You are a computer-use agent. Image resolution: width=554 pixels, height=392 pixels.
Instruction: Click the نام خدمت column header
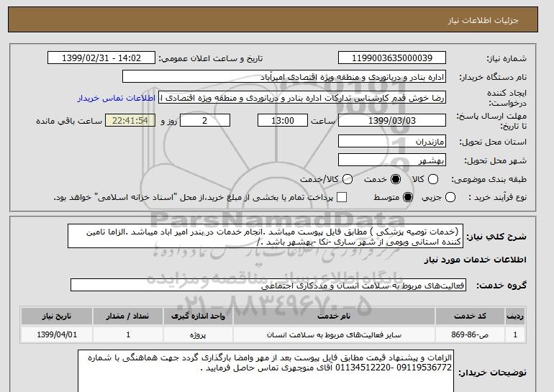pyautogui.click(x=334, y=316)
